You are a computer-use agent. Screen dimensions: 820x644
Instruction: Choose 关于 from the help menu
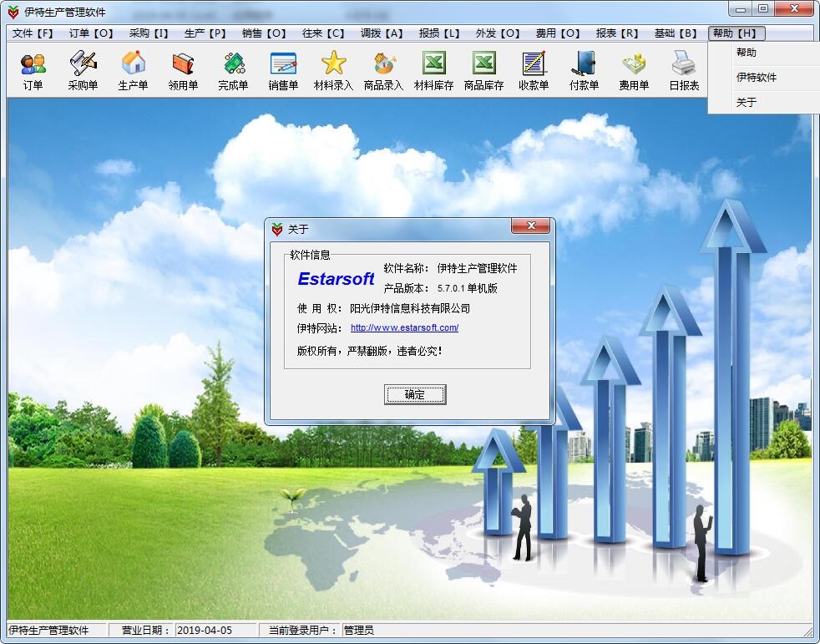[747, 102]
